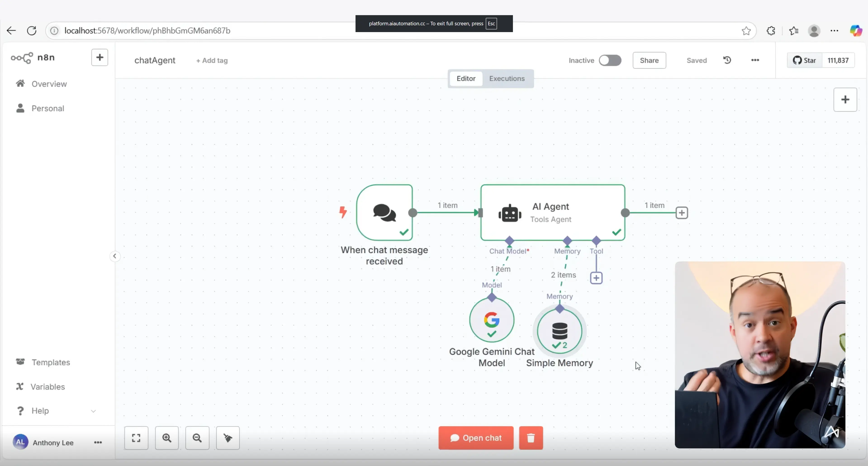868x466 pixels.
Task: Select the Simple Memory node
Action: tap(559, 331)
